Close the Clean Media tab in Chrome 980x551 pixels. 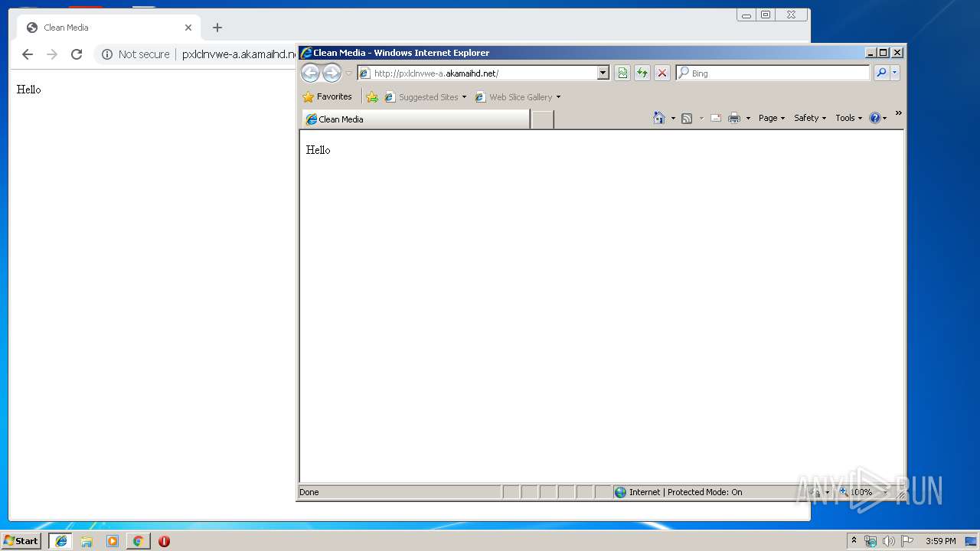coord(188,28)
